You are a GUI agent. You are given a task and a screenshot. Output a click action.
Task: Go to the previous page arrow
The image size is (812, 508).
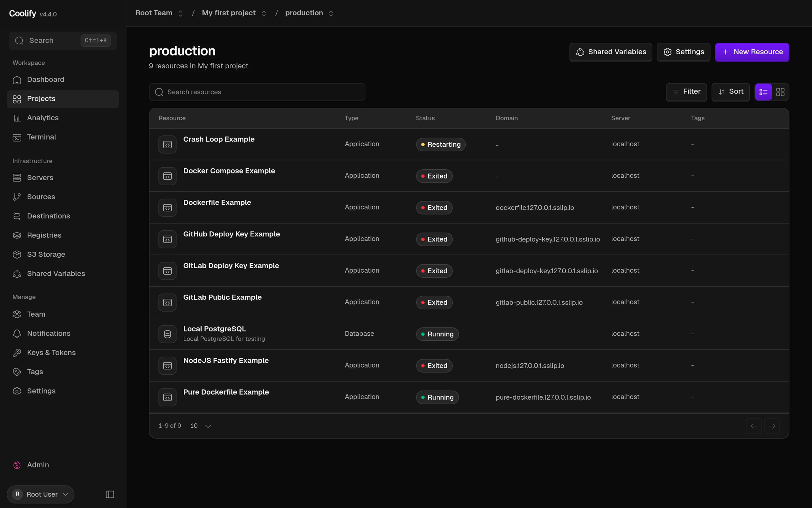[x=754, y=426]
